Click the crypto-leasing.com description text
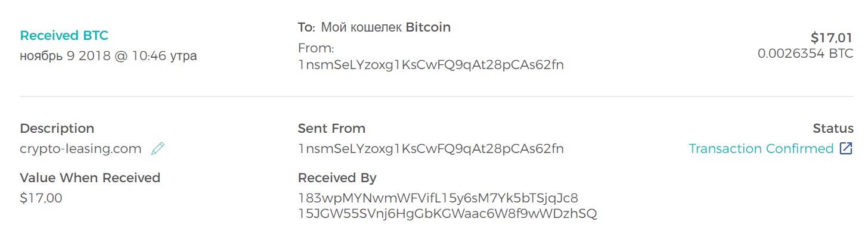 pos(81,149)
